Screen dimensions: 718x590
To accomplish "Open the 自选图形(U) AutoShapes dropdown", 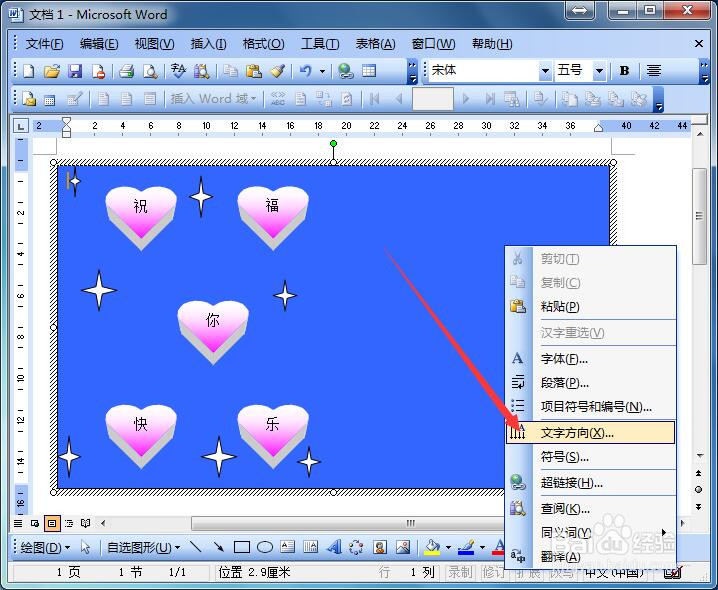I will [x=143, y=547].
